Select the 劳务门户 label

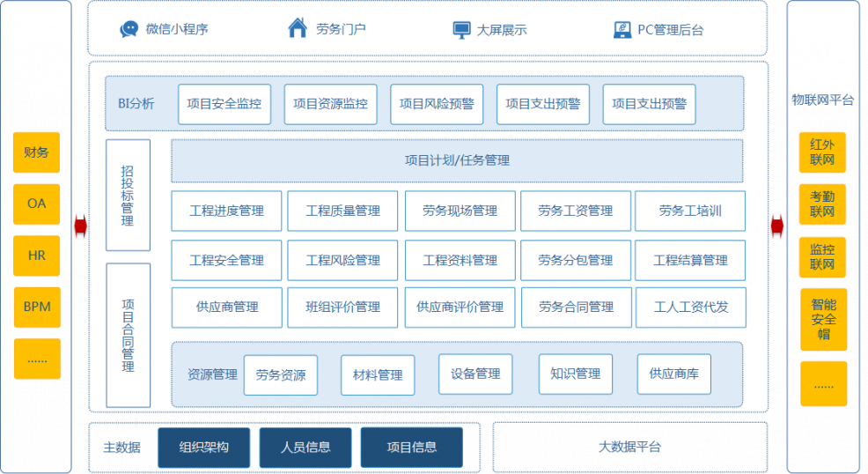point(341,29)
